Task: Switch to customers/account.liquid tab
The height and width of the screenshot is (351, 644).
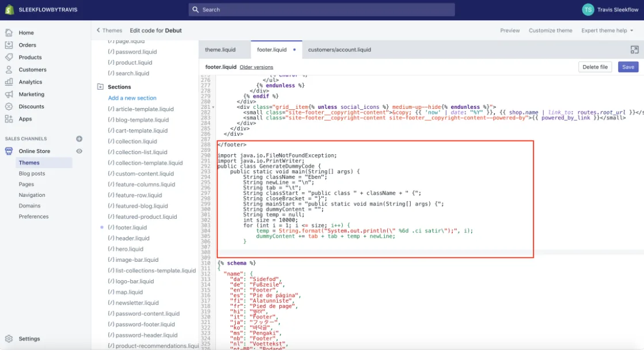Action: [340, 49]
